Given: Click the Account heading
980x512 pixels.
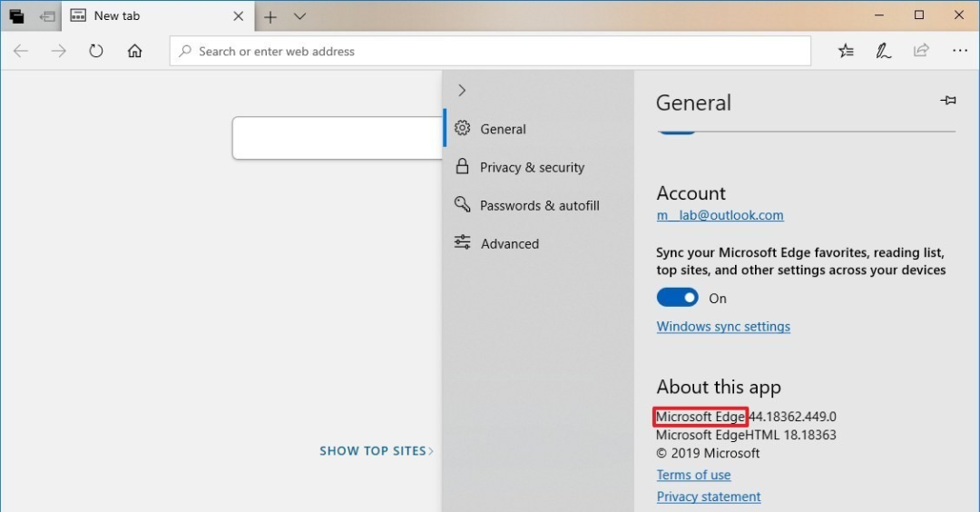Looking at the screenshot, I should click(x=691, y=192).
